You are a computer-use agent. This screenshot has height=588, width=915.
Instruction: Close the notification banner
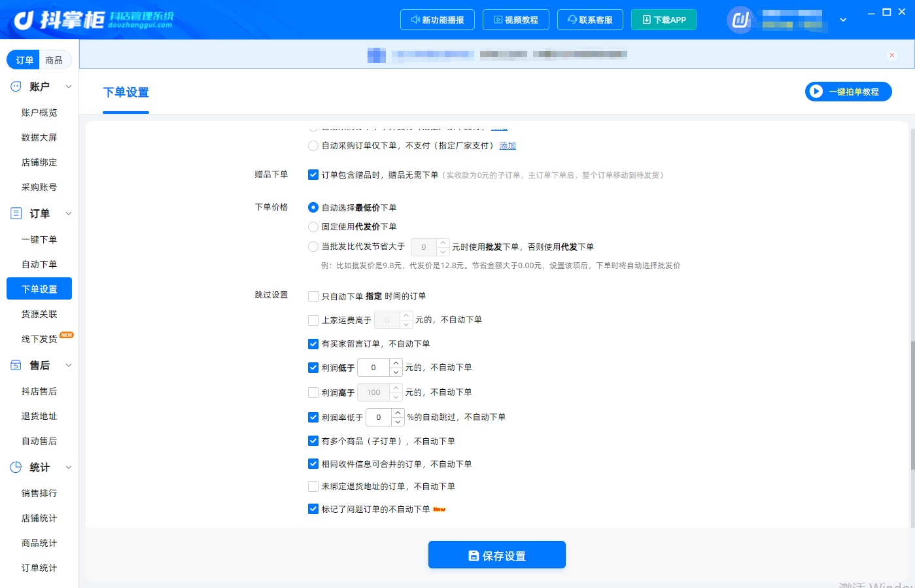click(x=891, y=55)
